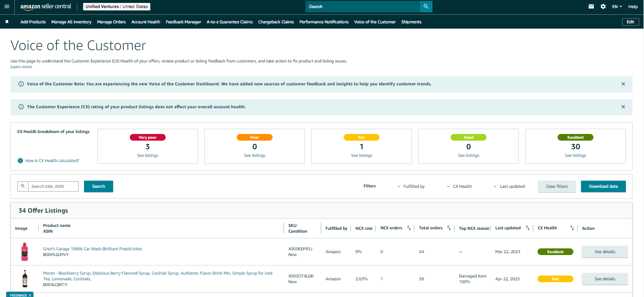644x297 pixels.
Task: See listings under Excellent
Action: coord(575,155)
